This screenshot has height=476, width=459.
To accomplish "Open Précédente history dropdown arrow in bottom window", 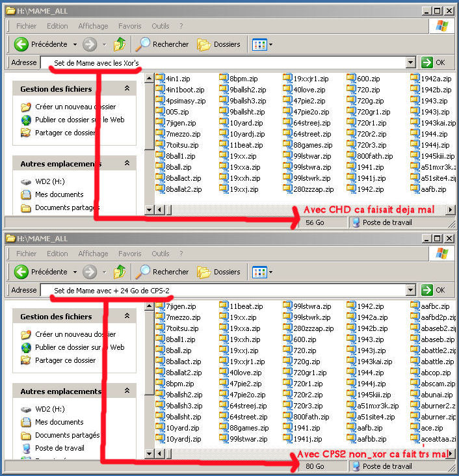I will 75,272.
